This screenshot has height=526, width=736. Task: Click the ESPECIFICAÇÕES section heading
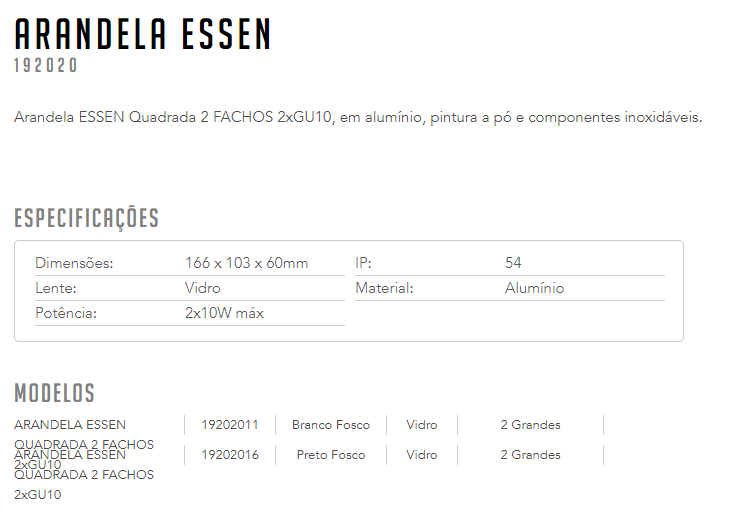pos(87,218)
